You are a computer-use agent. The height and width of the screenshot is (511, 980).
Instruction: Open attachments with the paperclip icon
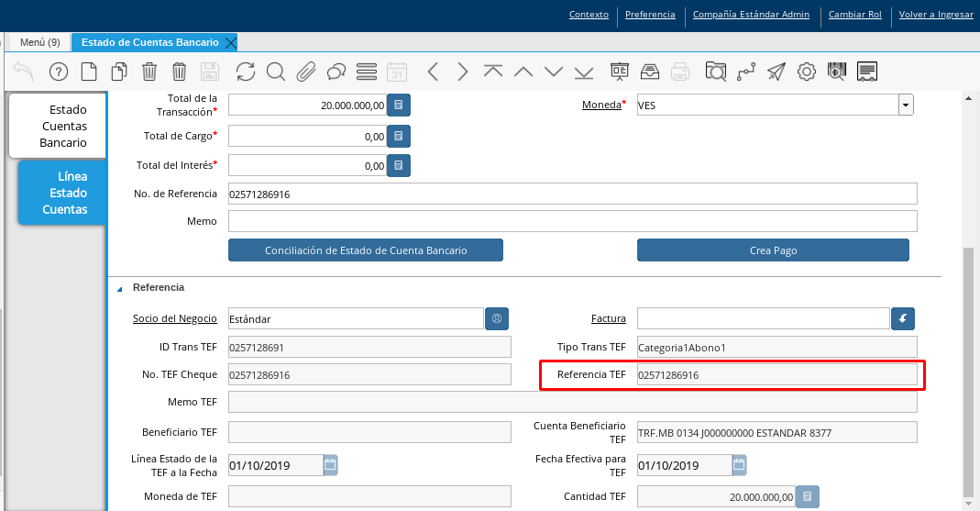pyautogui.click(x=305, y=72)
